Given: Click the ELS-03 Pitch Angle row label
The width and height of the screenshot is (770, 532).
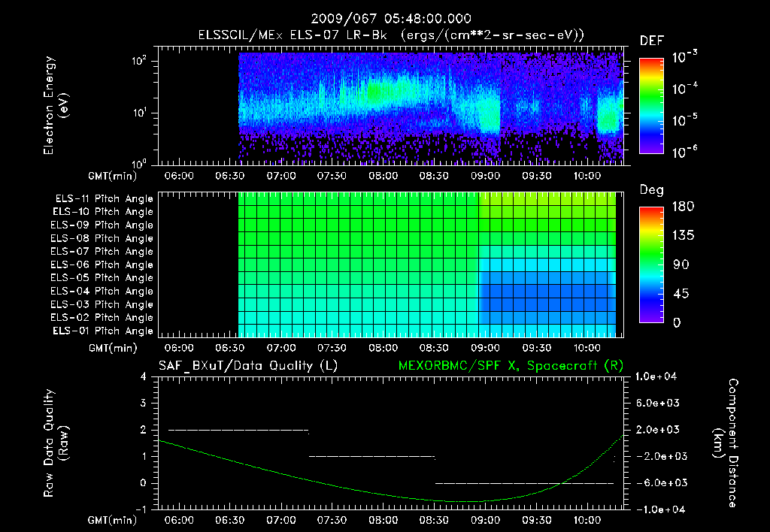Looking at the screenshot, I should pyautogui.click(x=102, y=305).
